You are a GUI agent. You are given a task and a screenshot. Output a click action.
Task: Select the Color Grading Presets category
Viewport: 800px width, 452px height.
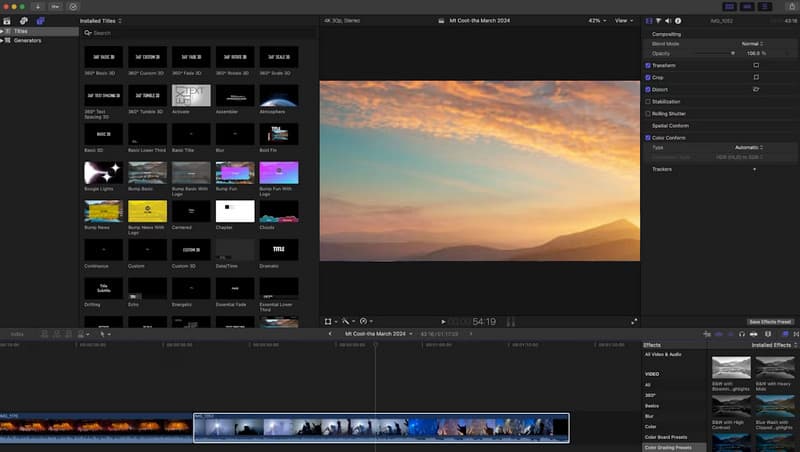click(x=674, y=447)
